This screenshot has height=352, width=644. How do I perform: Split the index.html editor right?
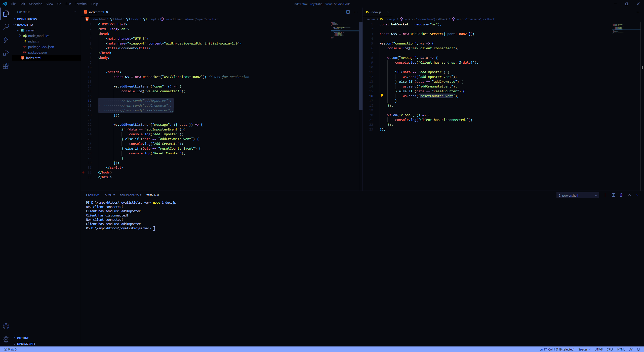(x=348, y=12)
